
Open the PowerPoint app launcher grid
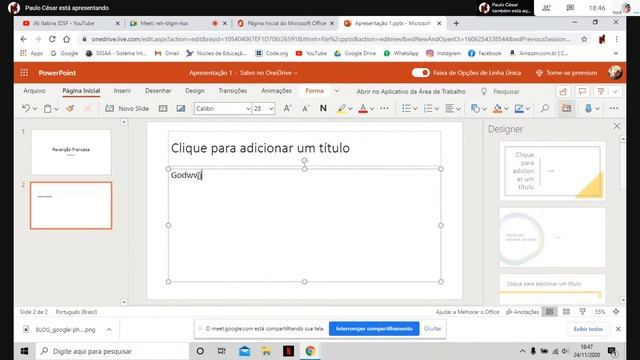(24, 73)
